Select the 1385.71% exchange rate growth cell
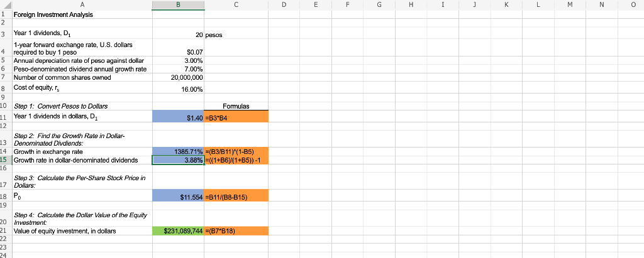644x258 pixels. tap(178, 151)
